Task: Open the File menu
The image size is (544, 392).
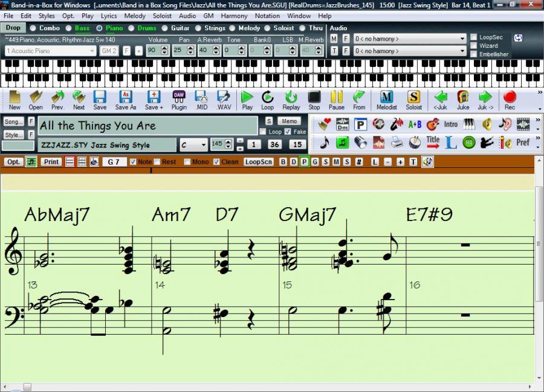Action: coord(8,16)
